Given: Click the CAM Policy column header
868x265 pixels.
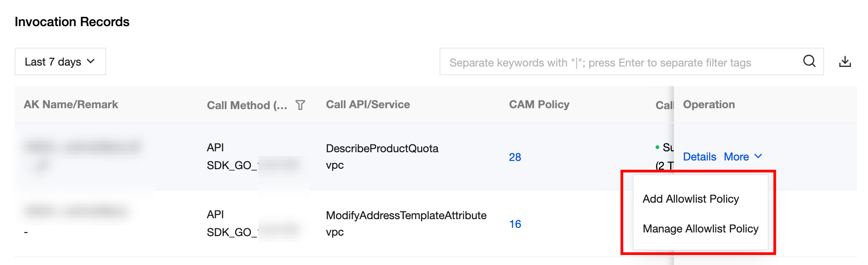Looking at the screenshot, I should [539, 105].
